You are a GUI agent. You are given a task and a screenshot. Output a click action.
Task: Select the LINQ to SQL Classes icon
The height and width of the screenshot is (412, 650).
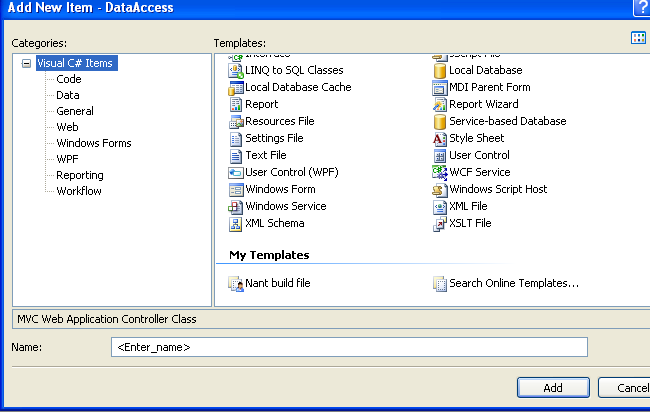235,70
